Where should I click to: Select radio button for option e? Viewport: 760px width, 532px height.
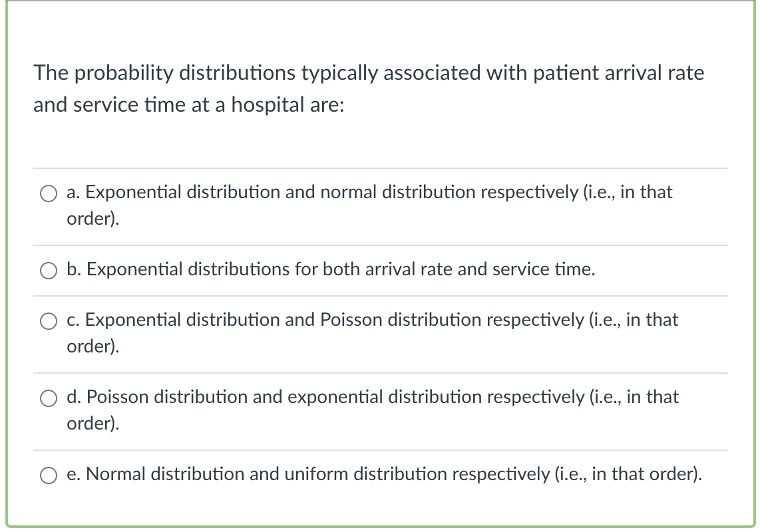pos(48,475)
